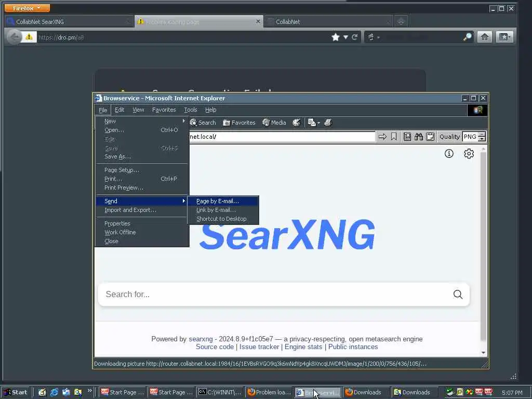The image size is (532, 399).
Task: Click the Firefox home button
Action: pos(485,37)
